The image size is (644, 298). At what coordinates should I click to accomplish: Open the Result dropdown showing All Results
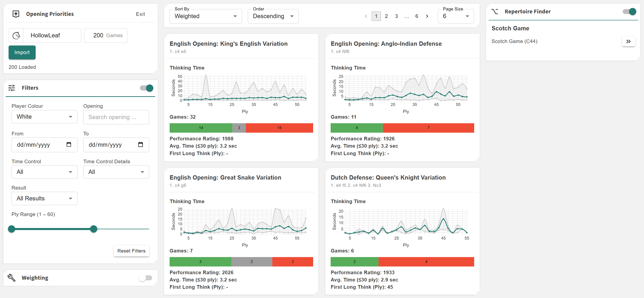click(44, 198)
